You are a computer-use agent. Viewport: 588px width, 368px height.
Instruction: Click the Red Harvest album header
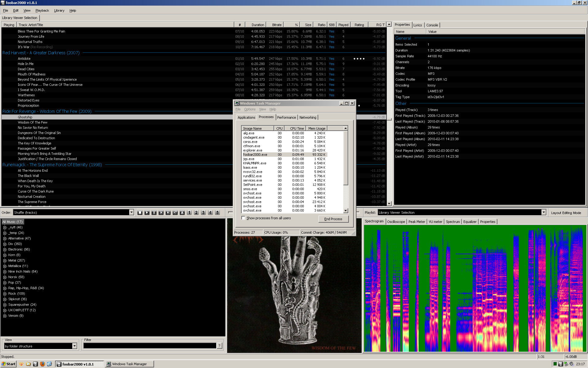click(x=41, y=53)
